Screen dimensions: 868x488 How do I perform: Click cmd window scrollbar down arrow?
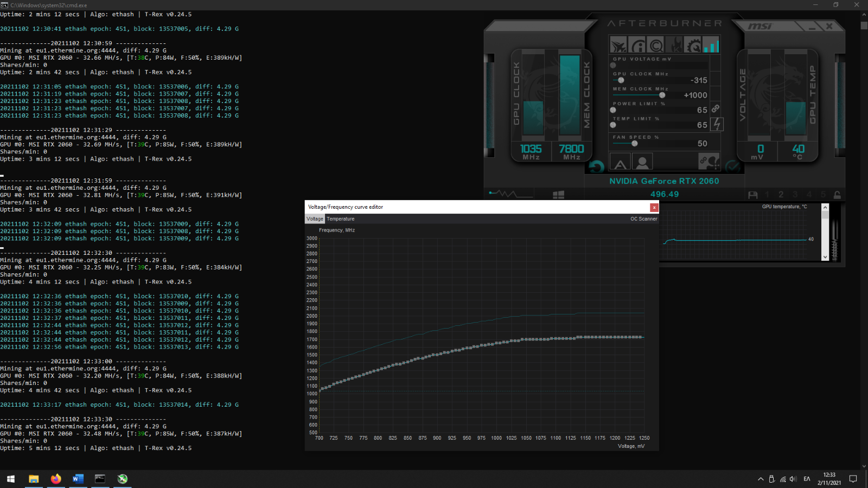click(864, 466)
